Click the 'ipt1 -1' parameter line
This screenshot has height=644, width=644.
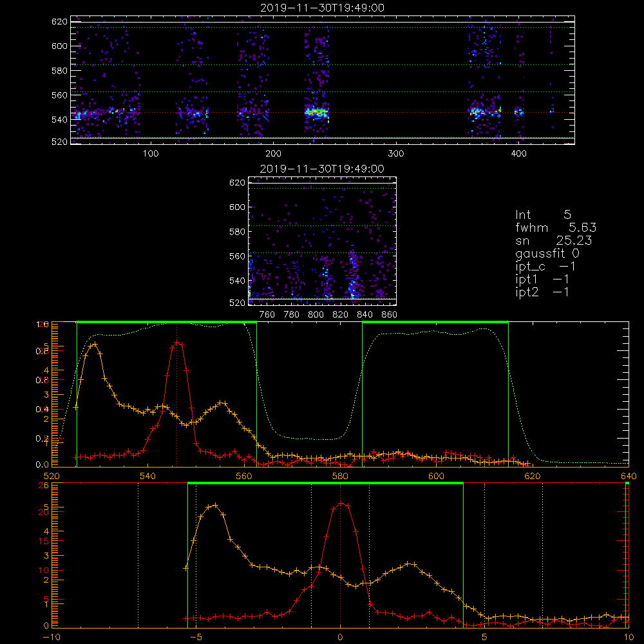coord(542,279)
